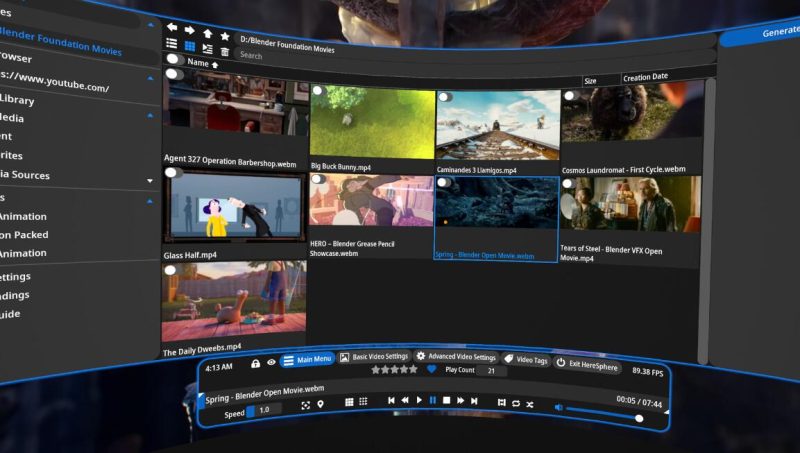Sort by Size column header

tap(590, 81)
